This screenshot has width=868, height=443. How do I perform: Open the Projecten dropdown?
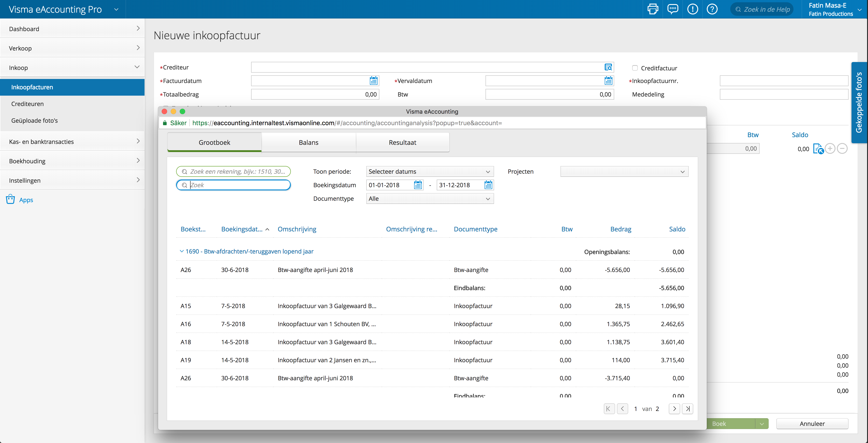(x=624, y=171)
